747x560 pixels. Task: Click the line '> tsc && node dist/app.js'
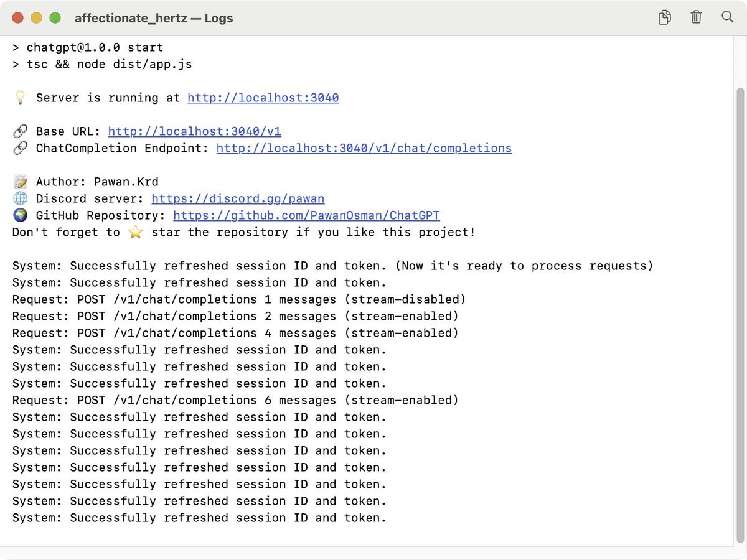click(x=102, y=64)
